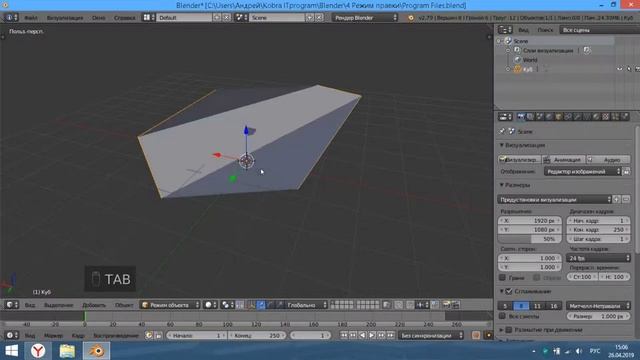The image size is (640, 360).
Task: Open the render engine dropdown
Action: tap(365, 18)
